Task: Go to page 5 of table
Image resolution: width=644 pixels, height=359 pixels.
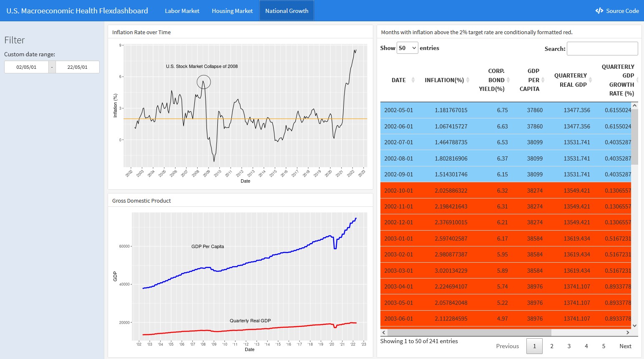Action: coord(603,346)
